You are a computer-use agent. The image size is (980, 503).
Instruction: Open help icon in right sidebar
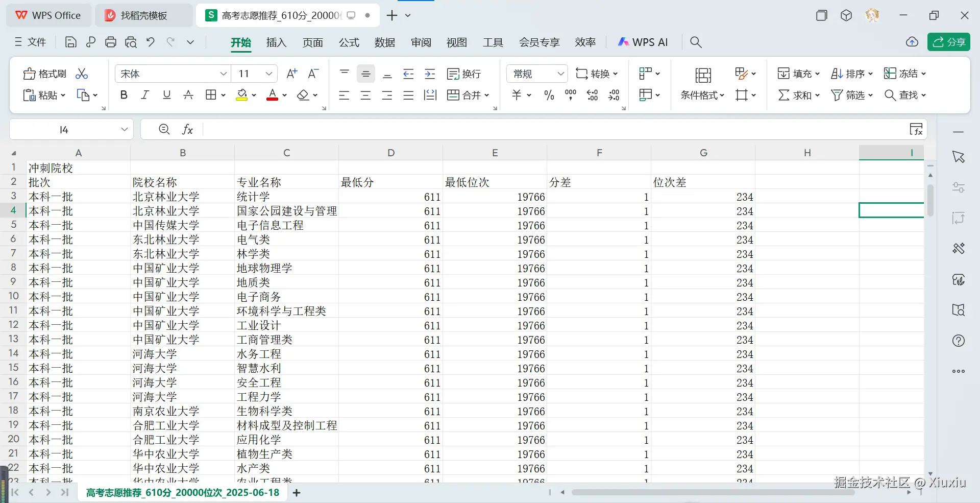959,341
